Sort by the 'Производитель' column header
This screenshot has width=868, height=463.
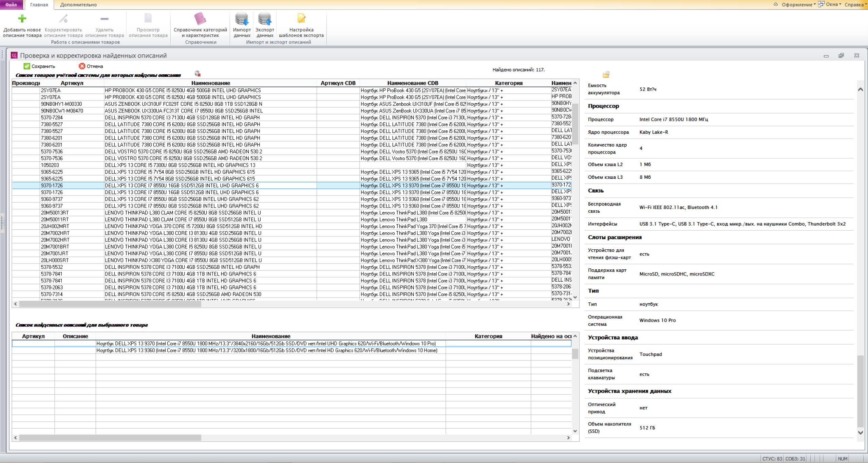pos(26,83)
